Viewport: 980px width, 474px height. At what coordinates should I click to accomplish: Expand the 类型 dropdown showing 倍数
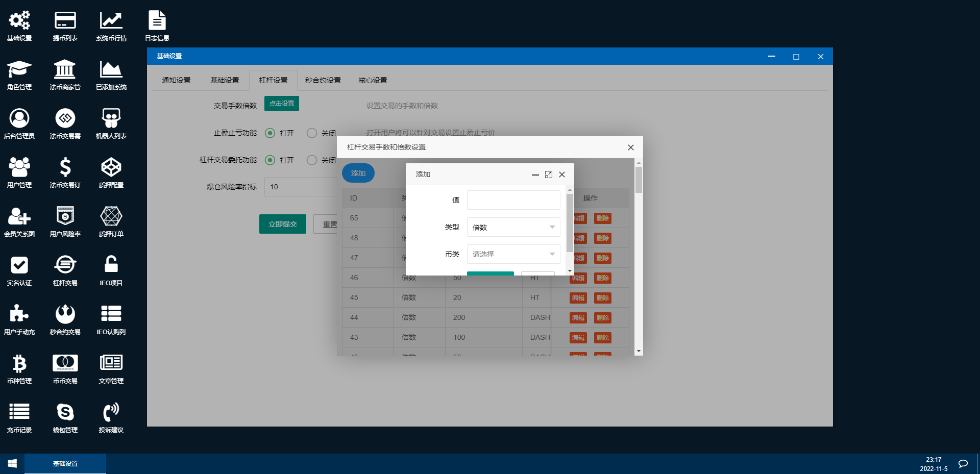513,228
